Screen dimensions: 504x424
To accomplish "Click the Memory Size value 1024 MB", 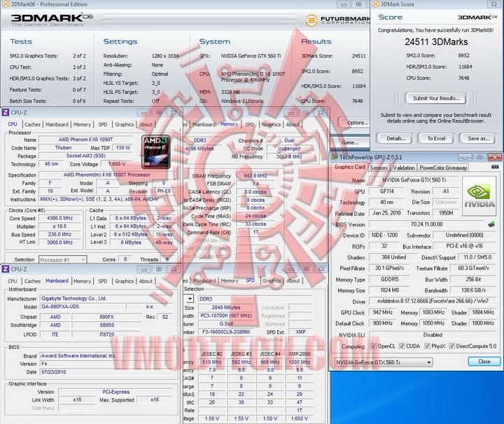I will click(x=389, y=290).
